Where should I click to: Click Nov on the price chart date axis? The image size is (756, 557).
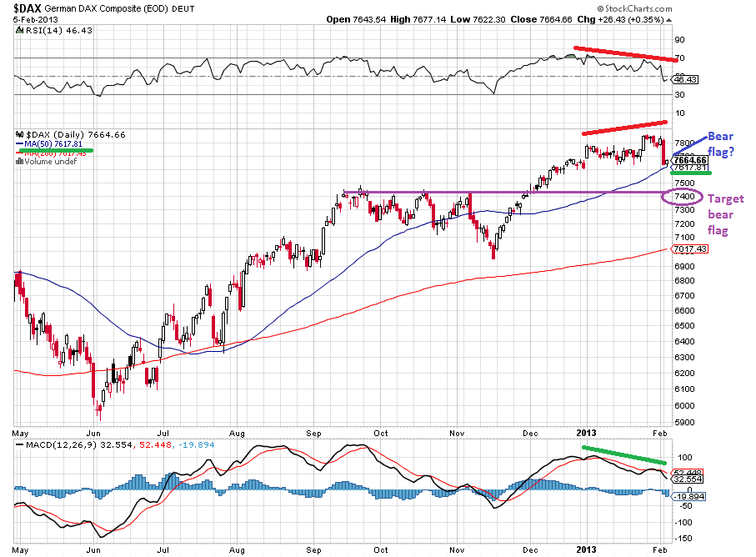click(457, 433)
